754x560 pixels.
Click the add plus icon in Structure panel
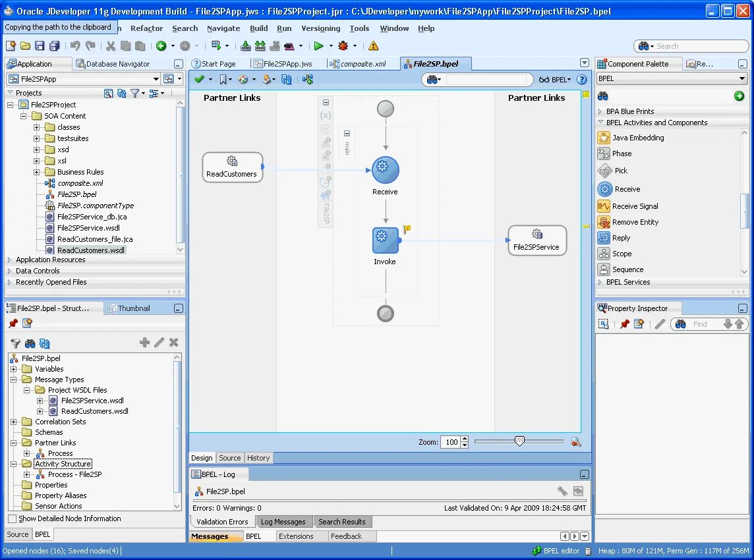click(x=144, y=342)
